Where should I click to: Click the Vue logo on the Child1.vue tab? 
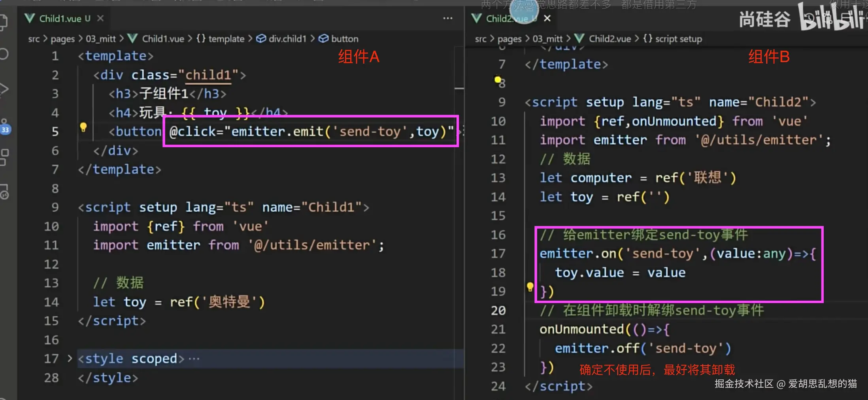[x=29, y=18]
